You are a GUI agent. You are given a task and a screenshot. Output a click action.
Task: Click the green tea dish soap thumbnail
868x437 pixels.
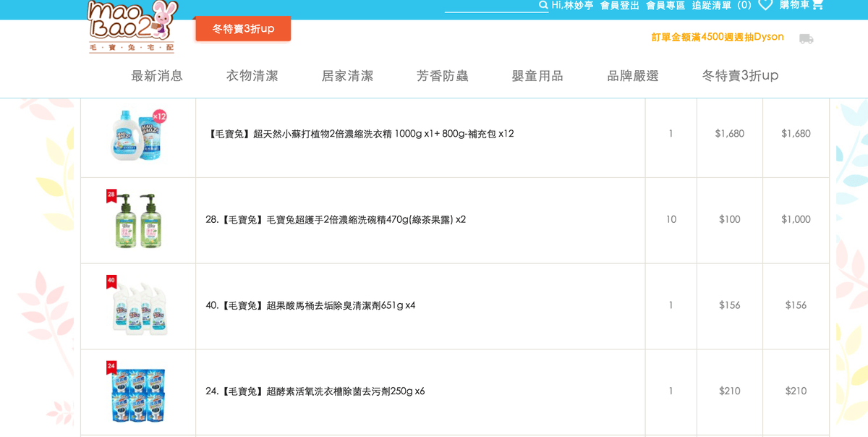(x=138, y=220)
